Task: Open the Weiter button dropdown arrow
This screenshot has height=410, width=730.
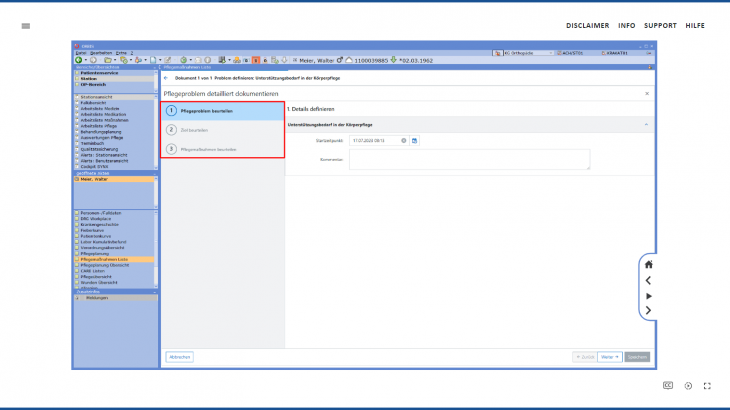Action: [617, 356]
